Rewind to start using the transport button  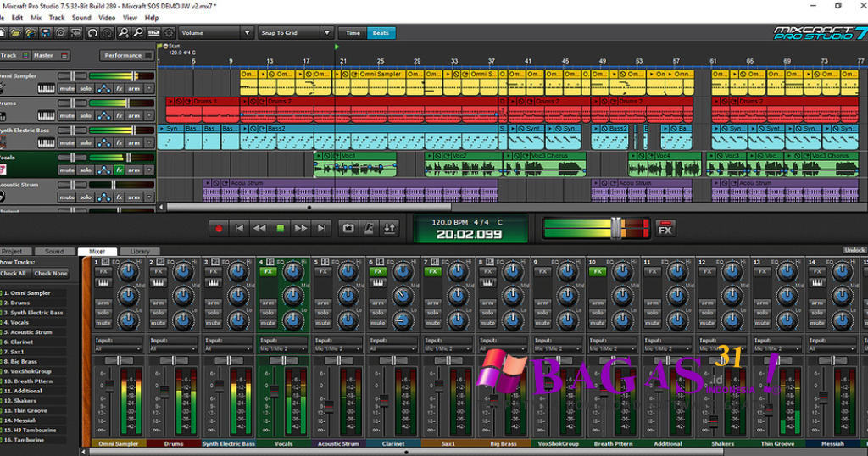(239, 228)
